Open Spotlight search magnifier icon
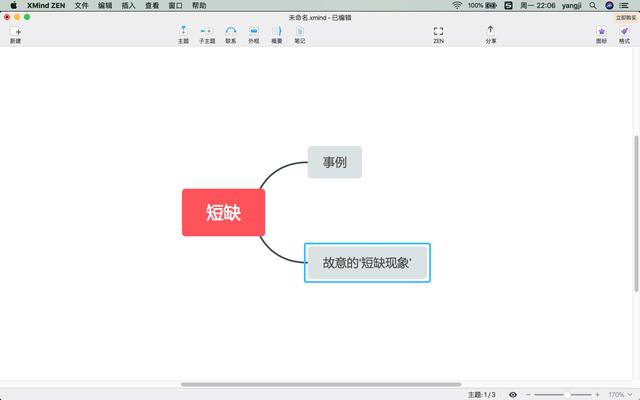640x400 pixels. tap(593, 5)
